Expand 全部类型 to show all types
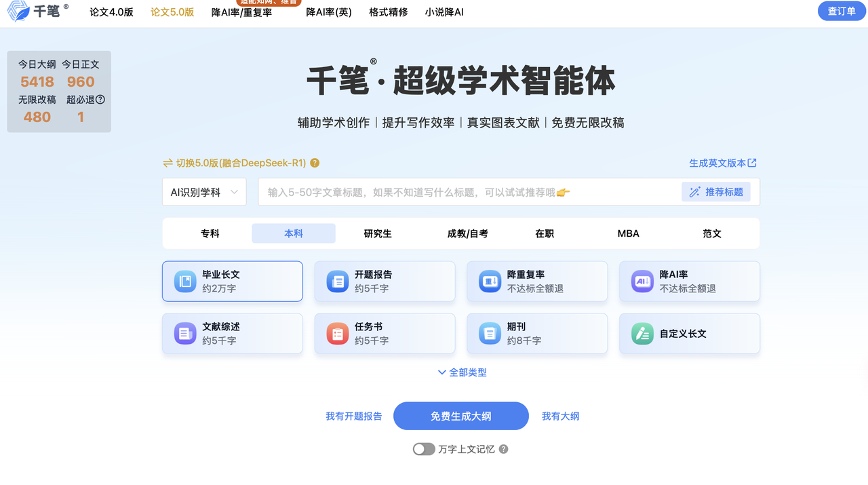The height and width of the screenshot is (485, 868). click(x=462, y=372)
